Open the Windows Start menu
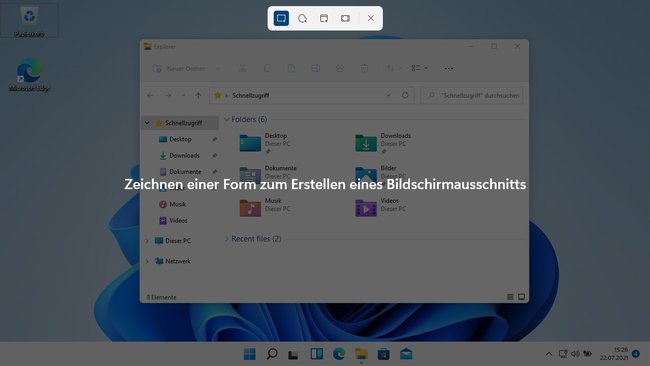The height and width of the screenshot is (366, 650). tap(250, 354)
